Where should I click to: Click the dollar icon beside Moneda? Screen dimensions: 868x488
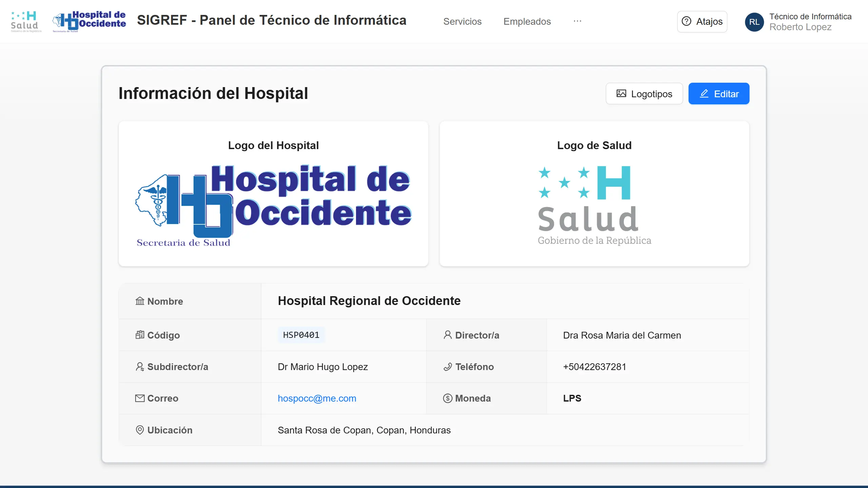pos(448,398)
